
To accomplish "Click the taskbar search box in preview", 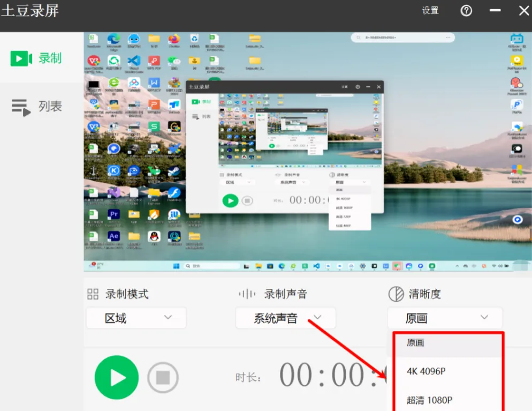I will pyautogui.click(x=212, y=266).
